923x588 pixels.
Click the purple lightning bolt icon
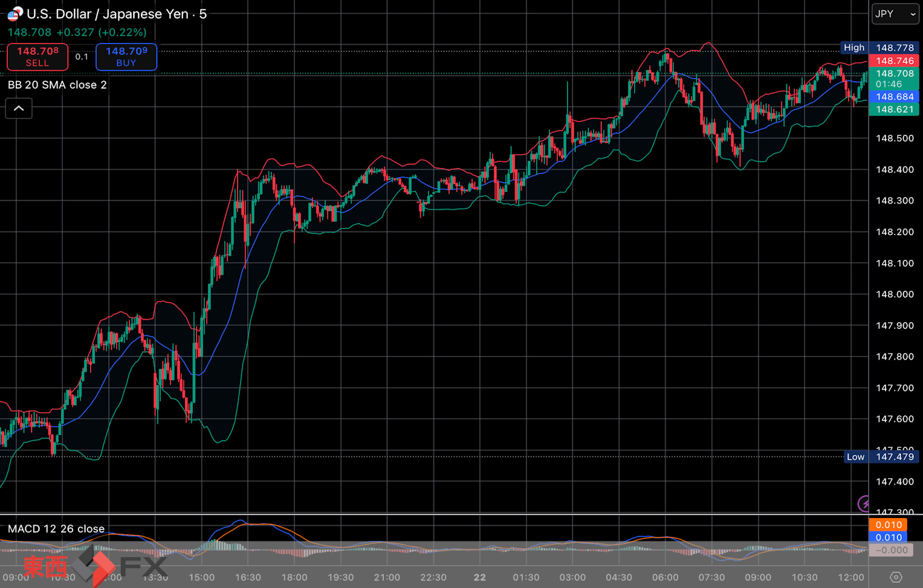point(864,503)
